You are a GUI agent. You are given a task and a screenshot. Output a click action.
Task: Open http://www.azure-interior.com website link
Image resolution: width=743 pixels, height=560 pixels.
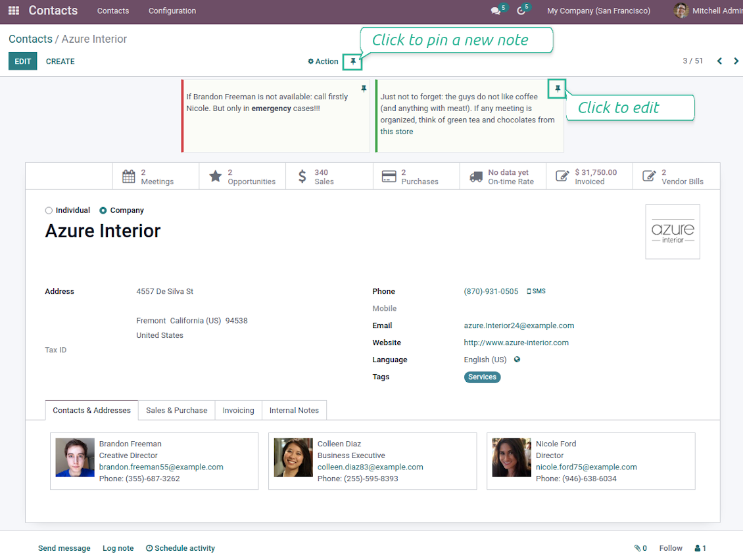point(516,342)
